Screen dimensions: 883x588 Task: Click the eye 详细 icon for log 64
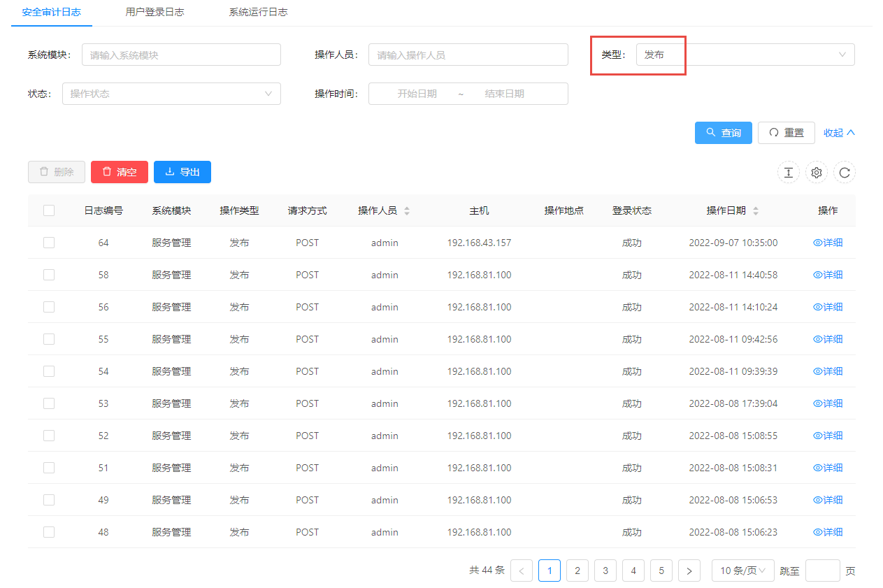[x=817, y=243]
